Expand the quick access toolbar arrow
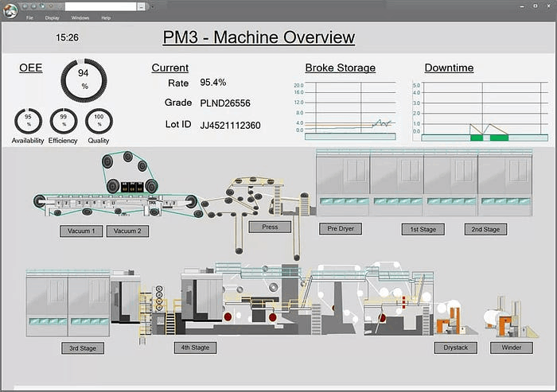The image size is (557, 392). click(x=153, y=6)
